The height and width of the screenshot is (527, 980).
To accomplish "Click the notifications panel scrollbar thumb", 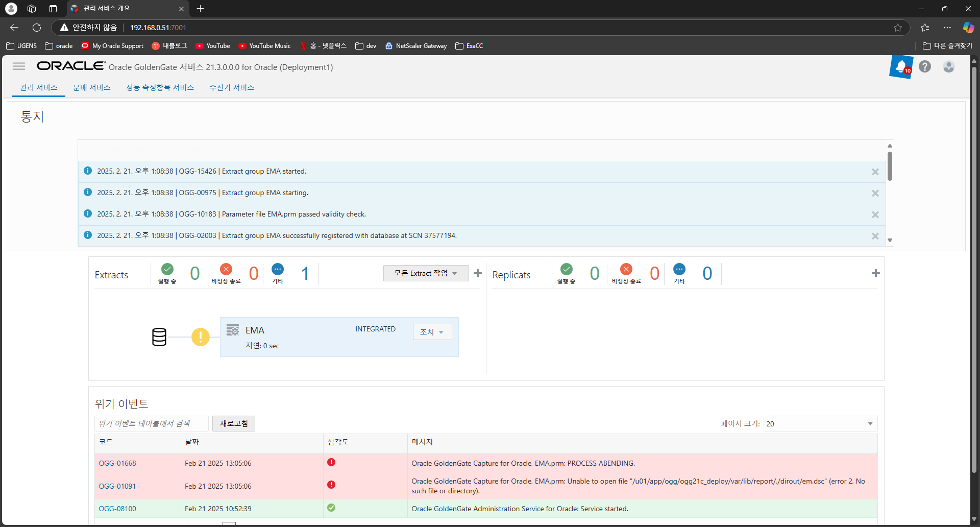I will (x=890, y=166).
